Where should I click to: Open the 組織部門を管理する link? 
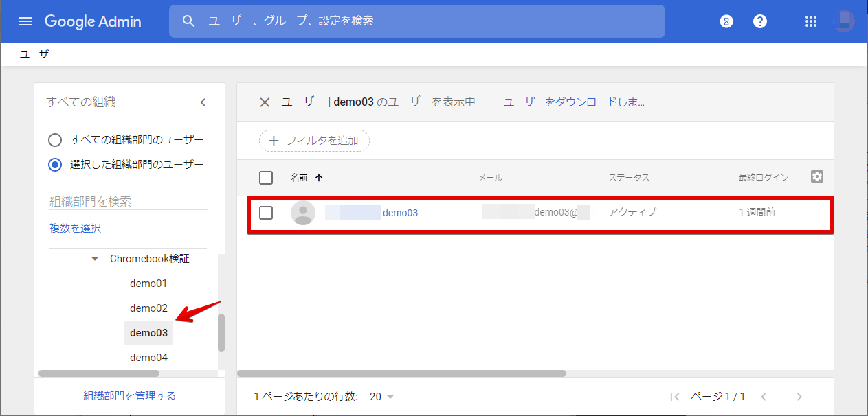(x=129, y=395)
